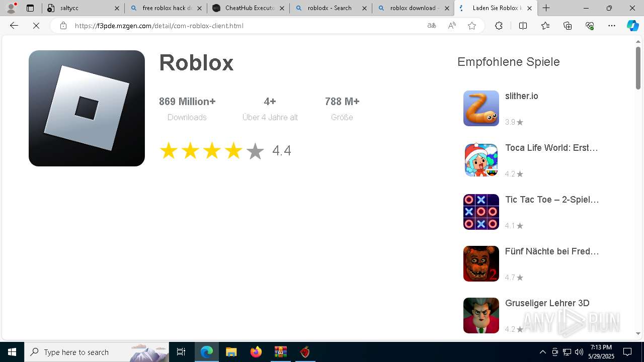Click the five-star rating bar
Image resolution: width=644 pixels, height=362 pixels.
[x=212, y=151]
